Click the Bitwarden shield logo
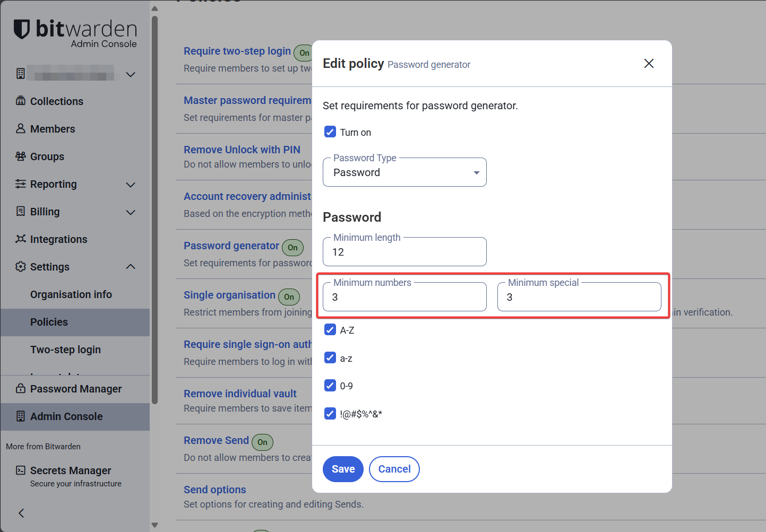 click(21, 29)
